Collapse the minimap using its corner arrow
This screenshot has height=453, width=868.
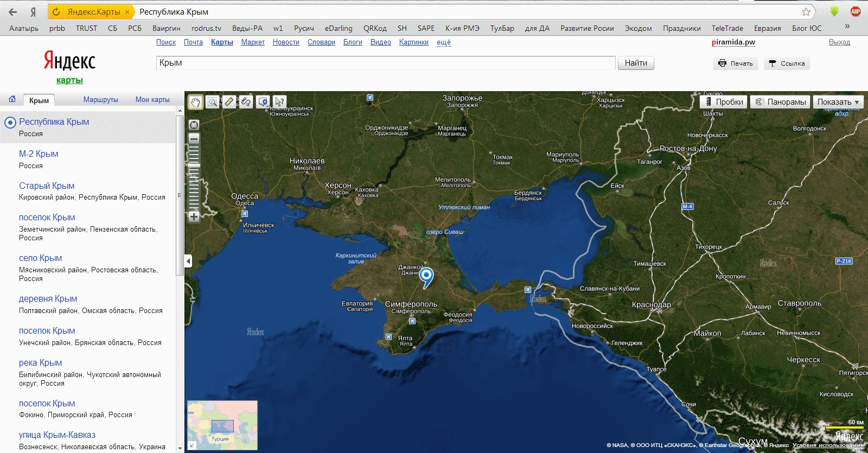point(192,446)
